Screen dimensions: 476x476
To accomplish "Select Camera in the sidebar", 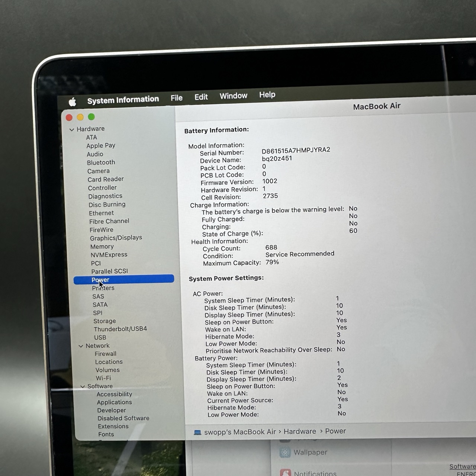I will pos(98,171).
